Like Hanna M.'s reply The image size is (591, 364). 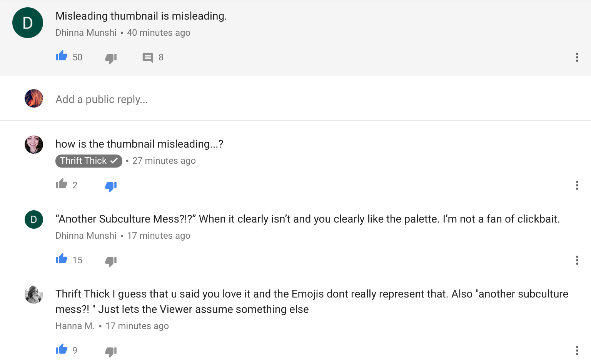(x=62, y=350)
